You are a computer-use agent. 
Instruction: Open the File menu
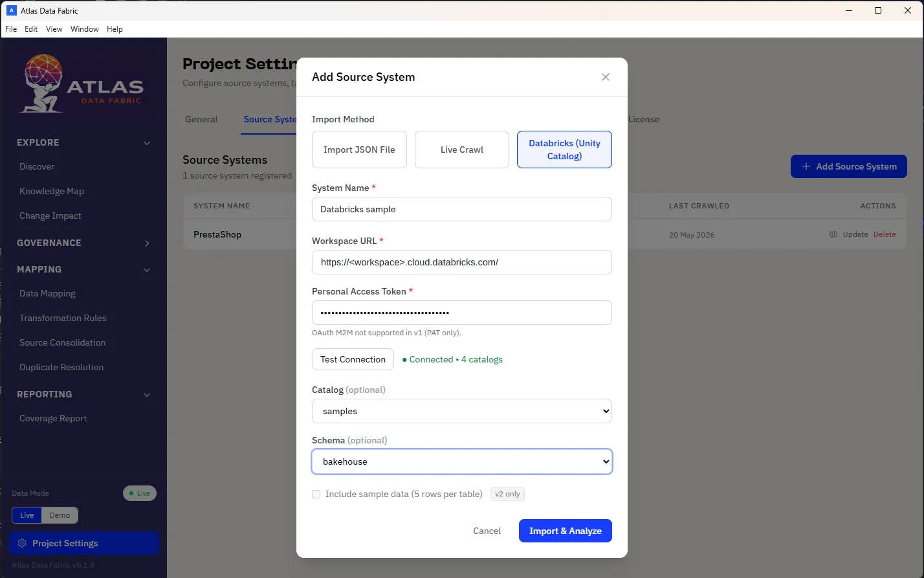pyautogui.click(x=11, y=29)
